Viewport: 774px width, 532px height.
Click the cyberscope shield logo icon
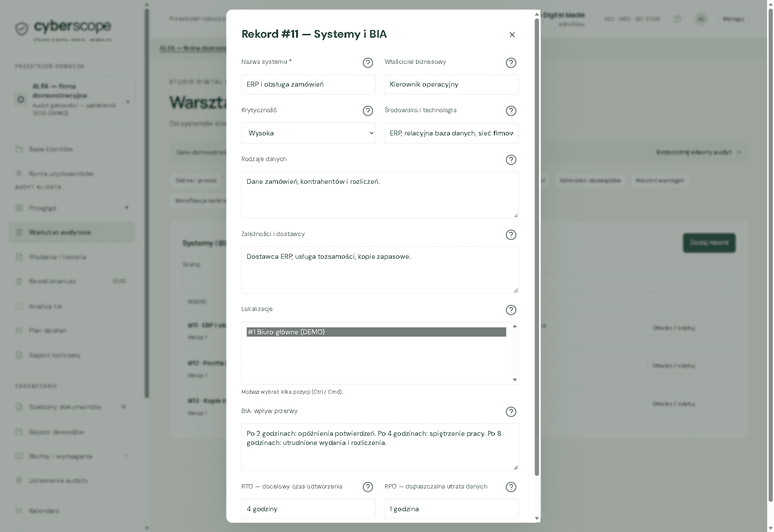(x=21, y=29)
